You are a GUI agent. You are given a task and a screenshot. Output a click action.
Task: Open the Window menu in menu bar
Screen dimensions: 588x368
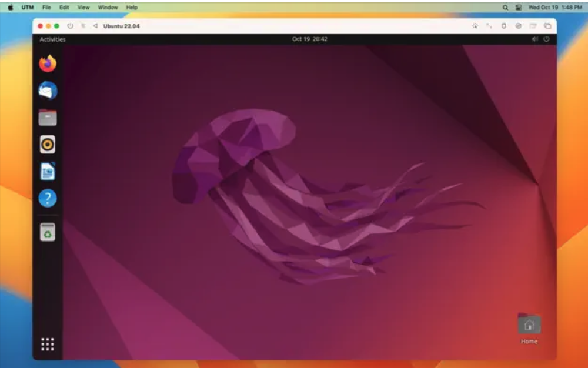(x=108, y=8)
